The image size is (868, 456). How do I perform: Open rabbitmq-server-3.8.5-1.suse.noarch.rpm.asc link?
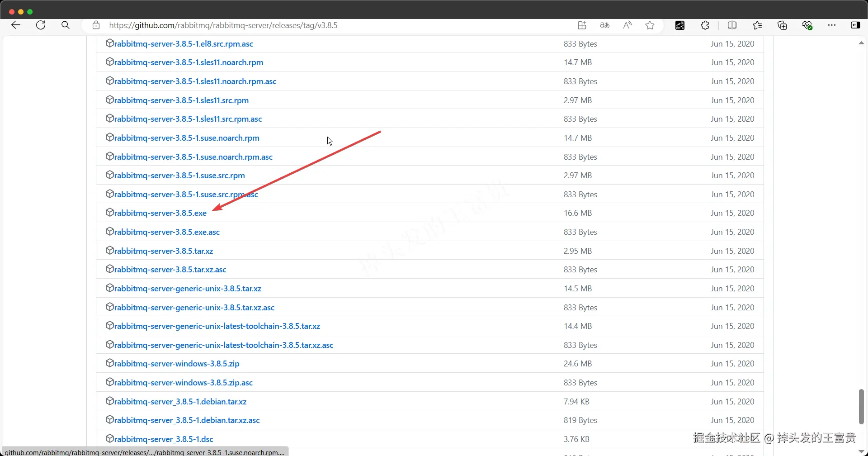193,157
